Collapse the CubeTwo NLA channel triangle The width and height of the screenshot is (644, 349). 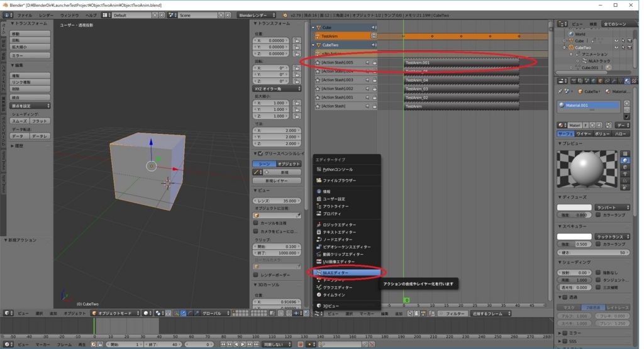tap(313, 45)
